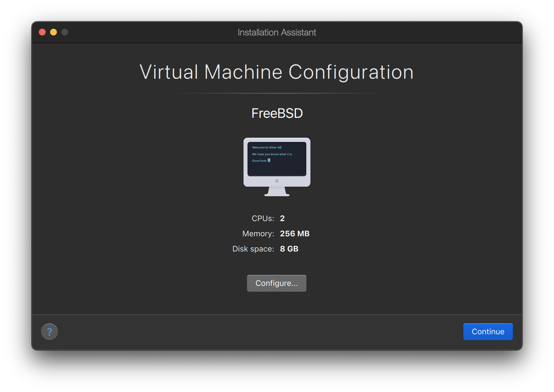Click the CPUs value of 2
The width and height of the screenshot is (554, 392).
(282, 218)
